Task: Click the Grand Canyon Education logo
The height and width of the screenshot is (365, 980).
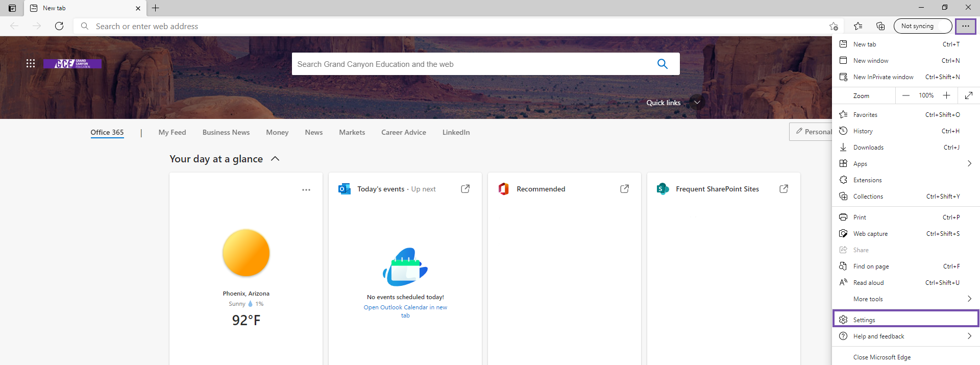Action: (72, 64)
